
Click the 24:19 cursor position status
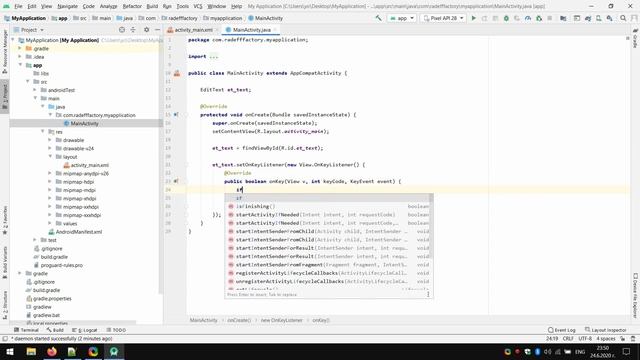pyautogui.click(x=552, y=338)
